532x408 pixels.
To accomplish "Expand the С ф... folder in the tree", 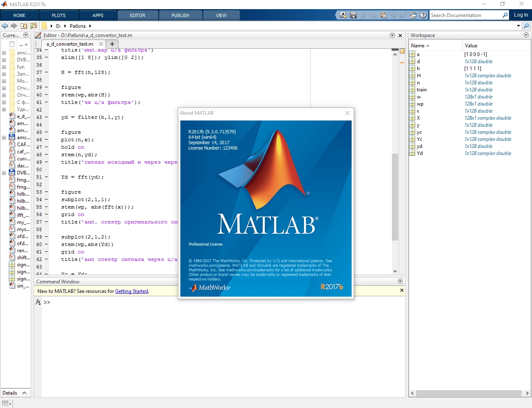I will pos(4,102).
